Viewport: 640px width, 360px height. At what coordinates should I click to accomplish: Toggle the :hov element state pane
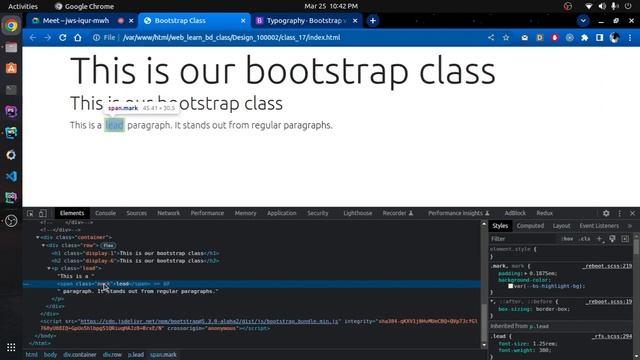click(x=567, y=239)
